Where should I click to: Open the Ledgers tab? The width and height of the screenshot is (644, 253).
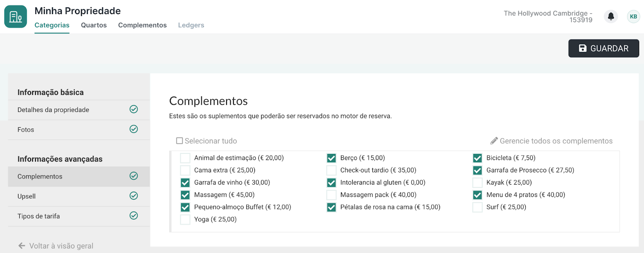tap(191, 25)
